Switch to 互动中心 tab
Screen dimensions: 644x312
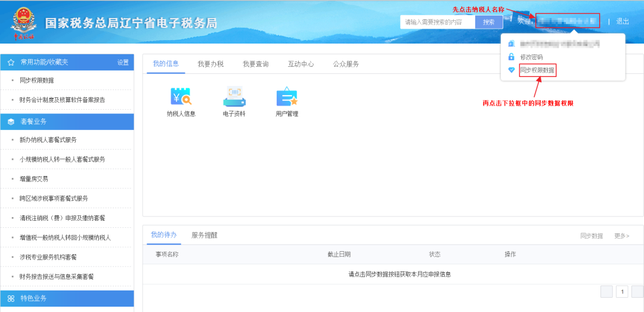click(x=301, y=64)
